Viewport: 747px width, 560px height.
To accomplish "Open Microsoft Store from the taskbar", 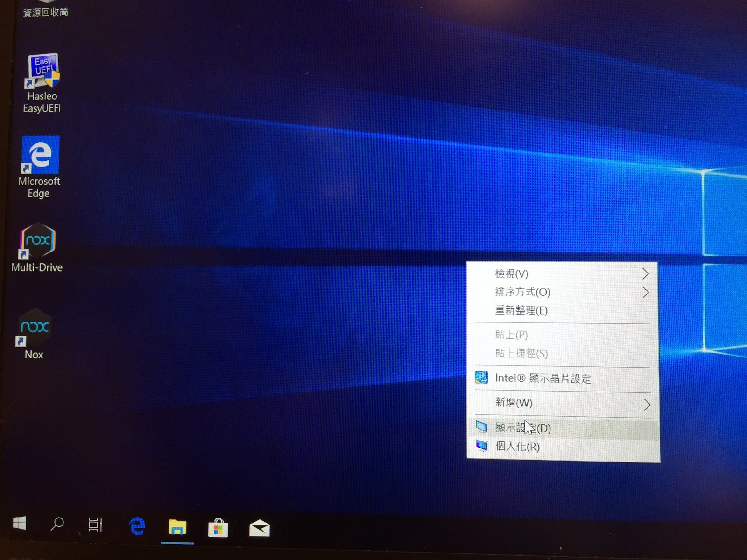I will [x=218, y=528].
